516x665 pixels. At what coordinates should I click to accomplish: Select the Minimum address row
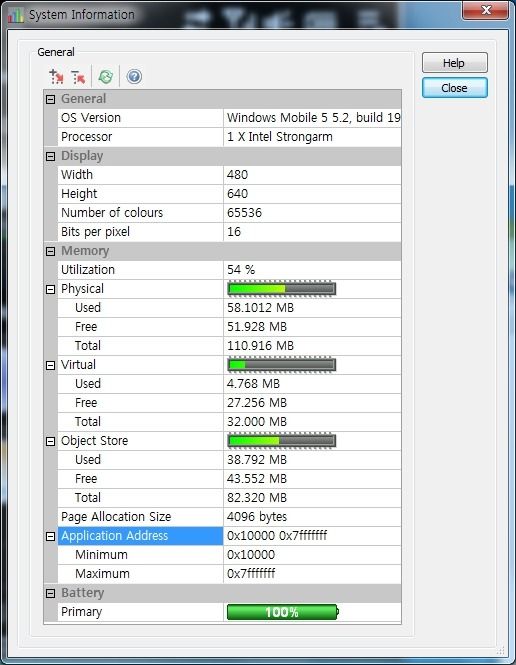click(229, 555)
